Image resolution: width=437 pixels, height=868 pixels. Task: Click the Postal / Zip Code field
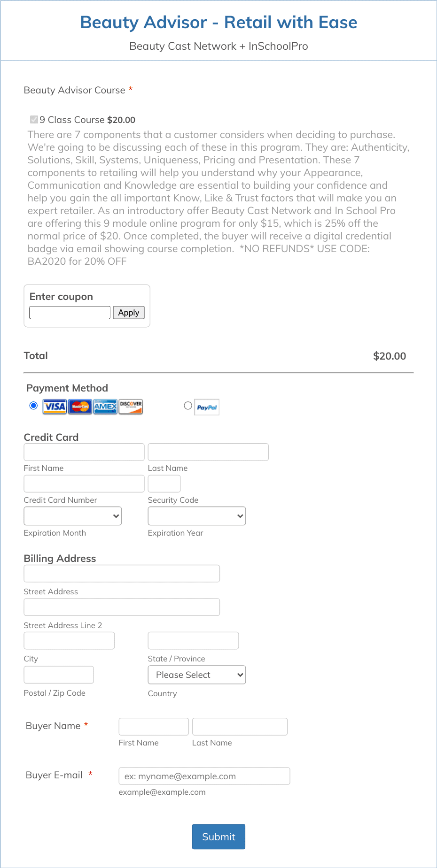pyautogui.click(x=59, y=675)
